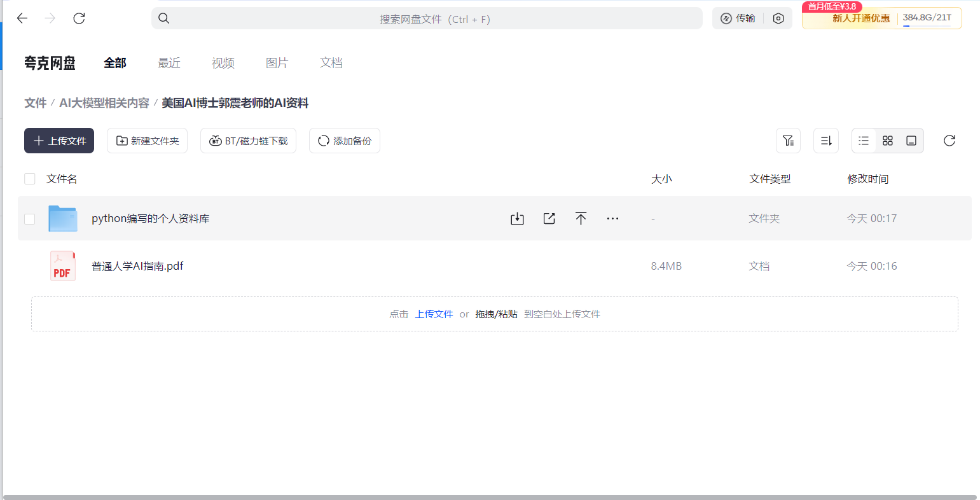This screenshot has width=980, height=500.
Task: Click the 文件夹 type cell
Action: [764, 218]
